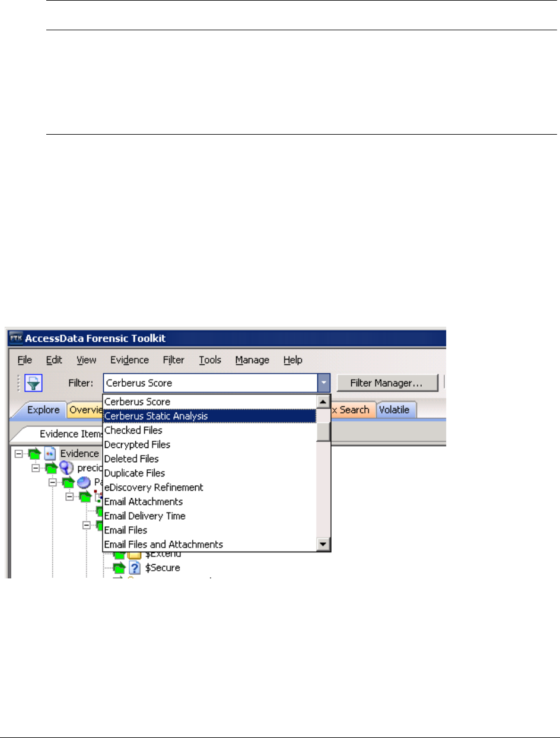This screenshot has width=560, height=738.
Task: Choose eDiscovery Refinement filter
Action: 210,487
